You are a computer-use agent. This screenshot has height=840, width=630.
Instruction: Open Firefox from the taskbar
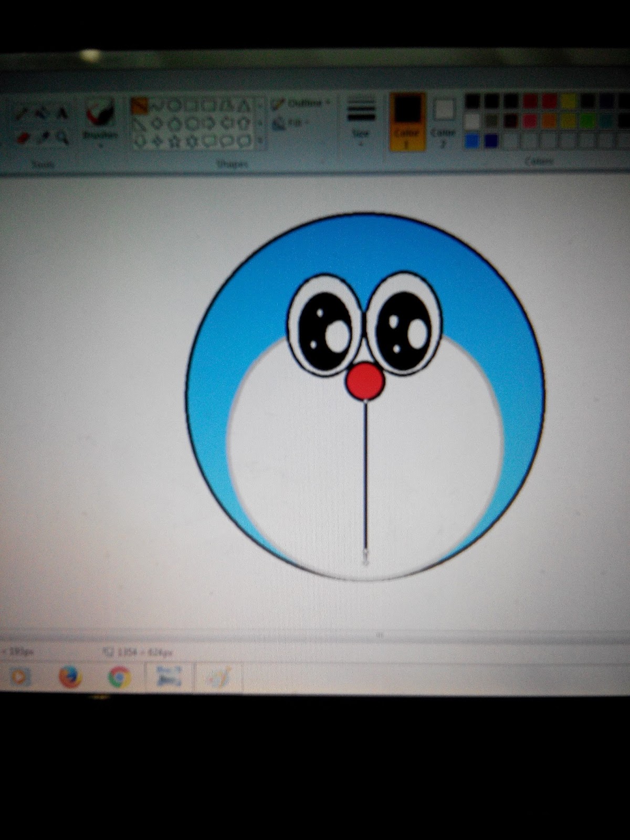[x=70, y=677]
